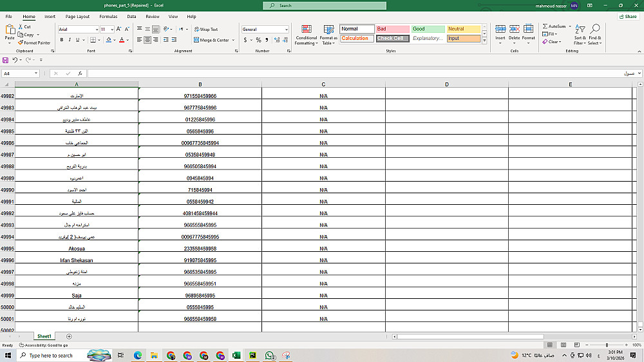Toggle Align Left in alignment group
This screenshot has width=644, height=362.
tap(140, 40)
